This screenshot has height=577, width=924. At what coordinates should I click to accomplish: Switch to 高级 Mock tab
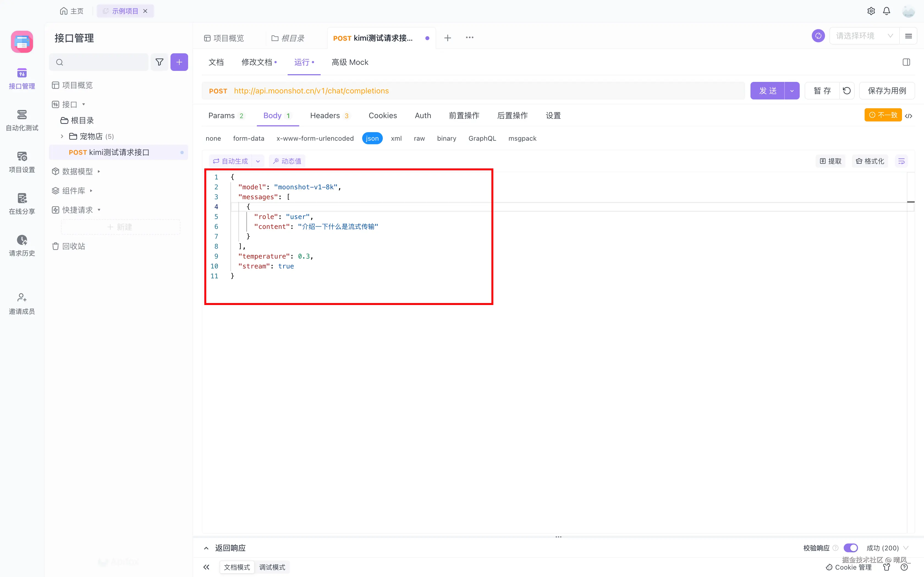350,62
